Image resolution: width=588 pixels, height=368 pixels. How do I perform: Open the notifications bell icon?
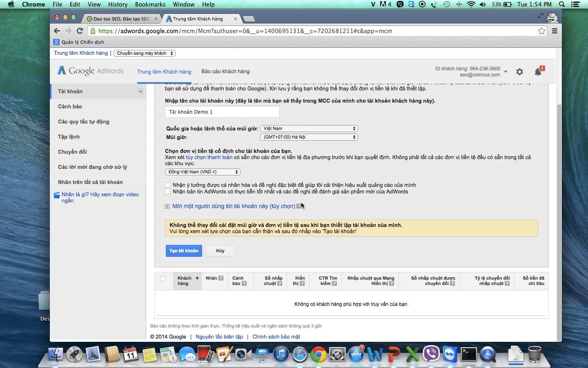click(538, 72)
